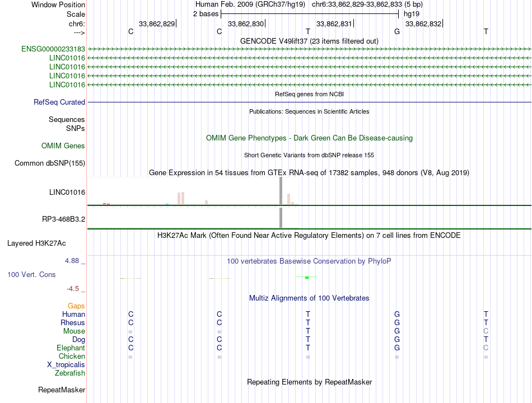Image resolution: width=532 pixels, height=403 pixels.
Task: Click the Layered H3K27Ac label
Action: [x=36, y=243]
